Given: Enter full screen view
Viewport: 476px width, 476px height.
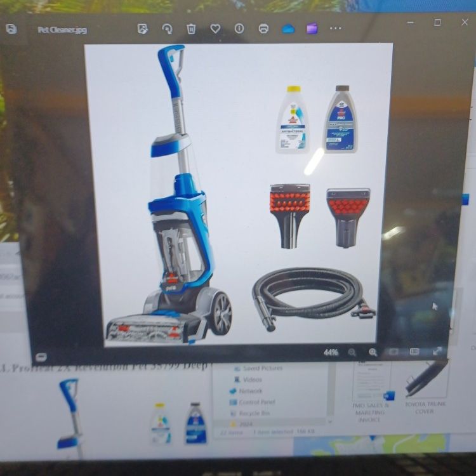Looking at the screenshot, I should coord(437,351).
